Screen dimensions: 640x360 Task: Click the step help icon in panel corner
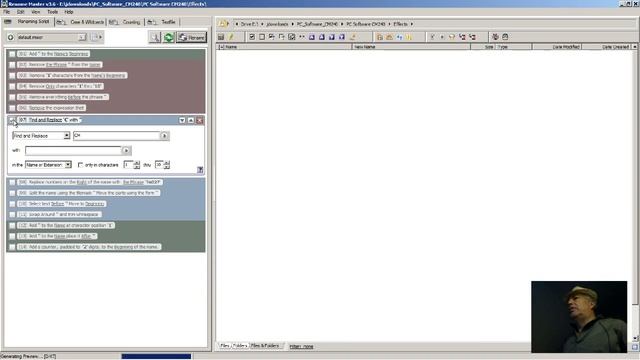point(200,170)
